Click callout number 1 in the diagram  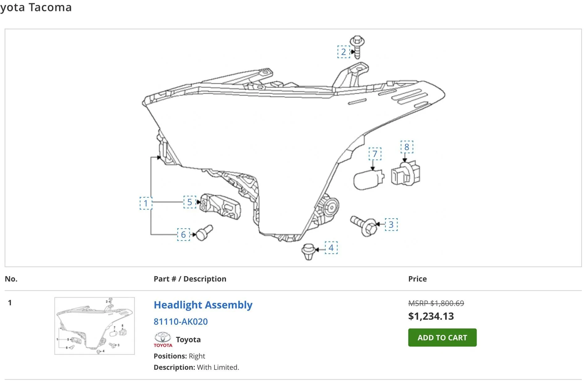(x=146, y=203)
